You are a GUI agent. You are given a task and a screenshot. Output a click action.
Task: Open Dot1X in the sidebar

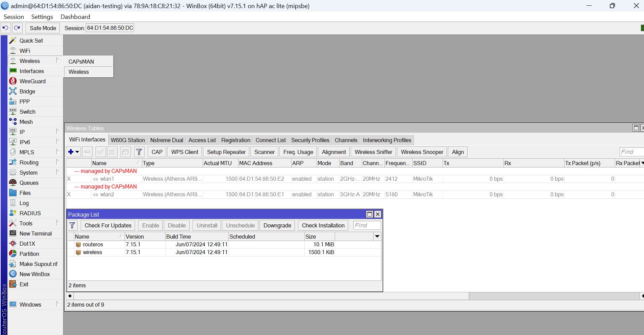pyautogui.click(x=35, y=244)
